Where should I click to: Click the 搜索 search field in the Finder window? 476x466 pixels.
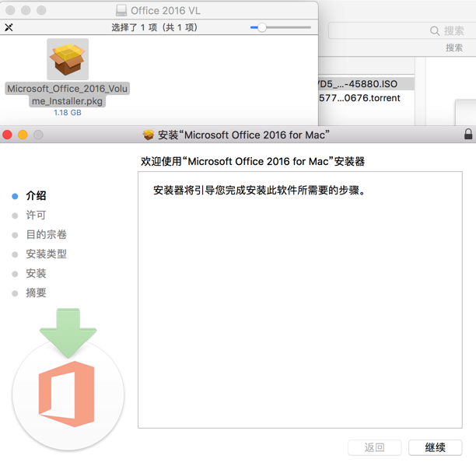point(402,30)
